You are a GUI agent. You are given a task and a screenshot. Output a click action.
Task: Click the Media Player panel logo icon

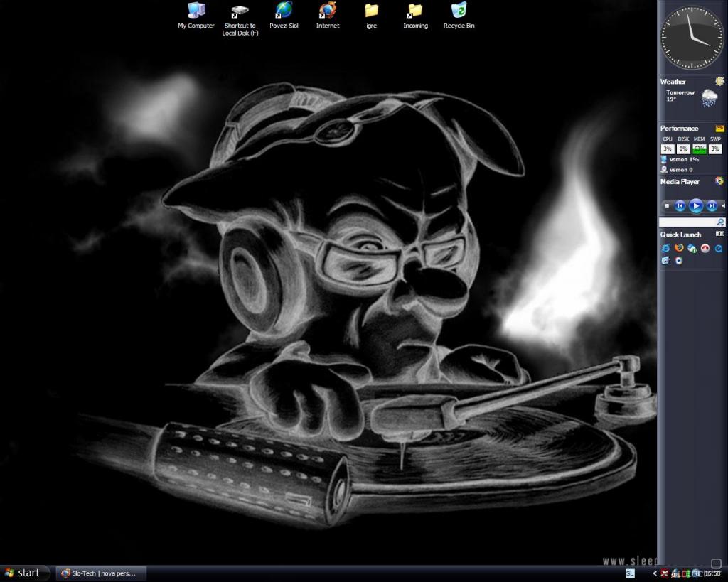coord(719,181)
